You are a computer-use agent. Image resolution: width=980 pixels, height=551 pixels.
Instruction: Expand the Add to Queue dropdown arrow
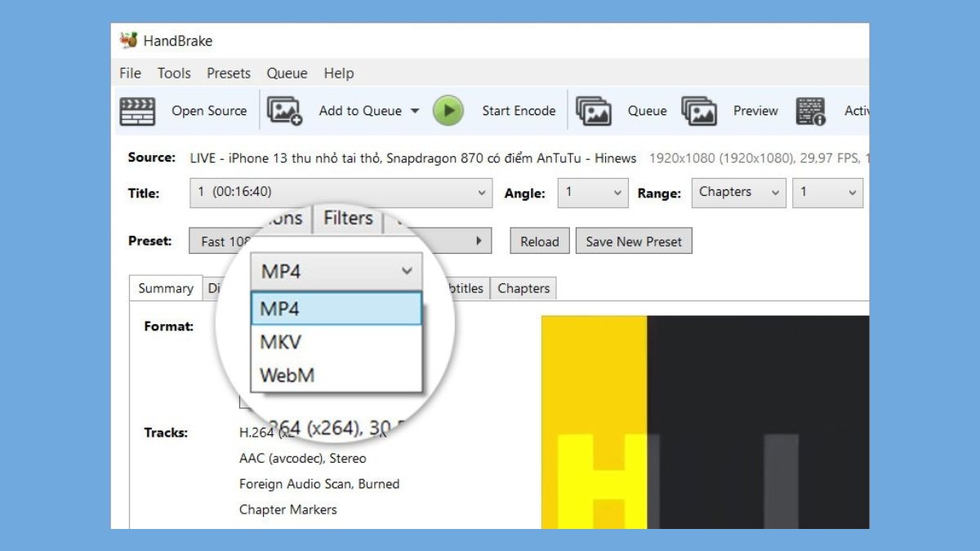tap(415, 111)
